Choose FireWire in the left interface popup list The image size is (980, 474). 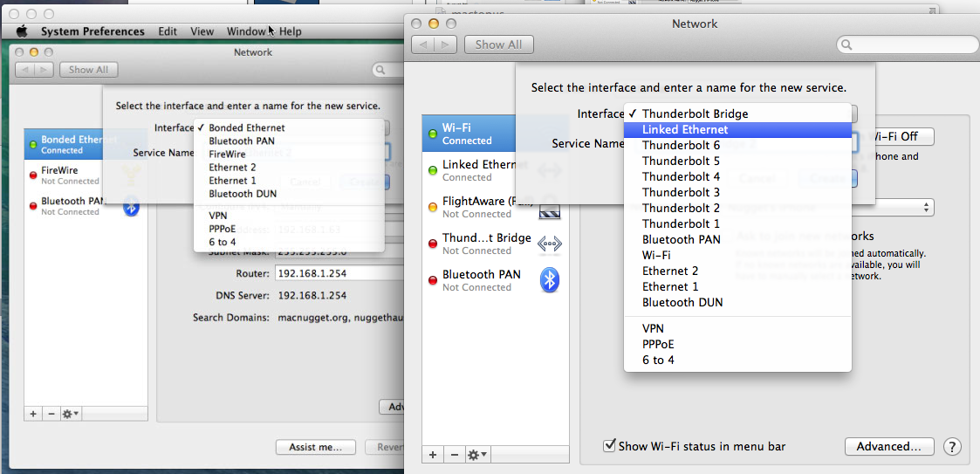coord(289,154)
